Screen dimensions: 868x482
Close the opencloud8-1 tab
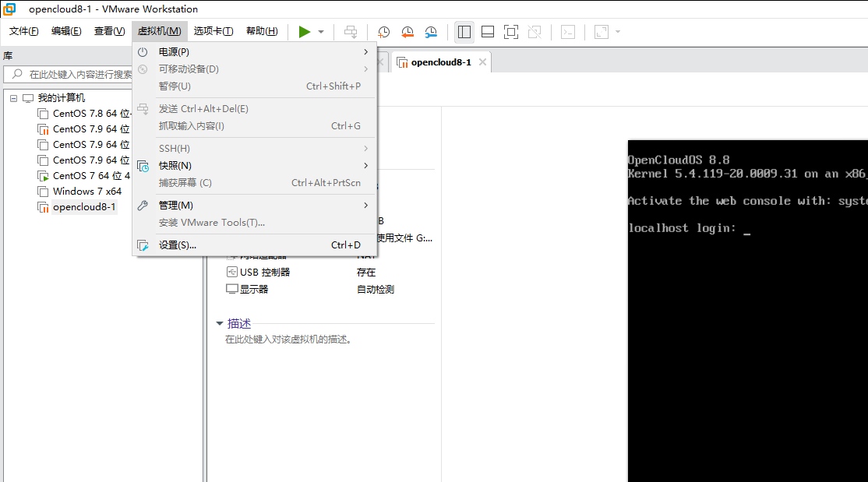(x=483, y=62)
